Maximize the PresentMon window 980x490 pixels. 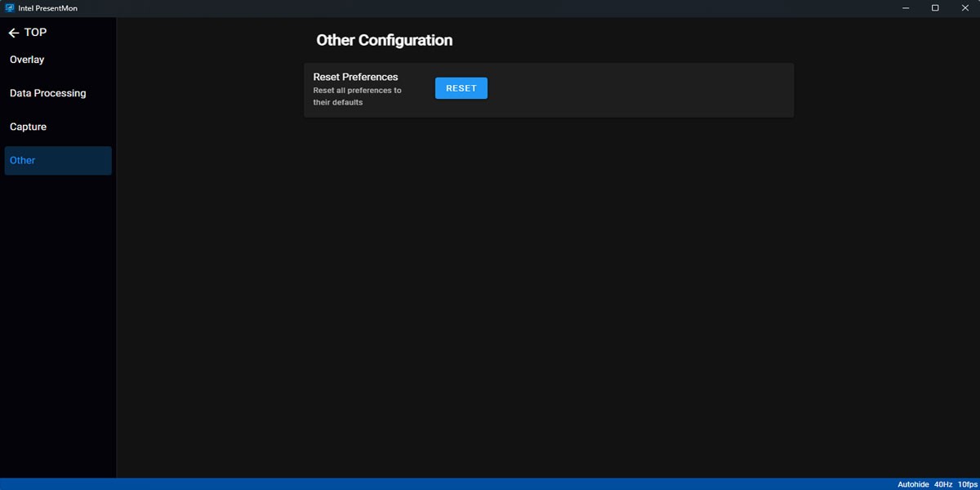point(935,8)
